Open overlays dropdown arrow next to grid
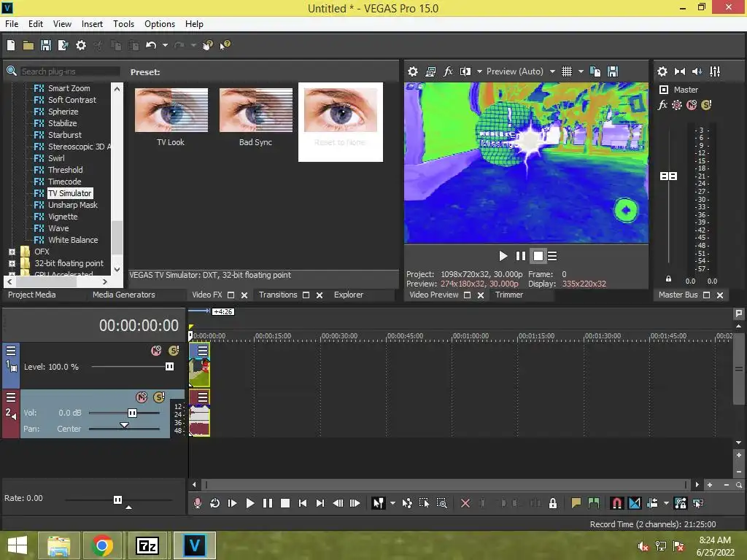747x560 pixels. 581,71
